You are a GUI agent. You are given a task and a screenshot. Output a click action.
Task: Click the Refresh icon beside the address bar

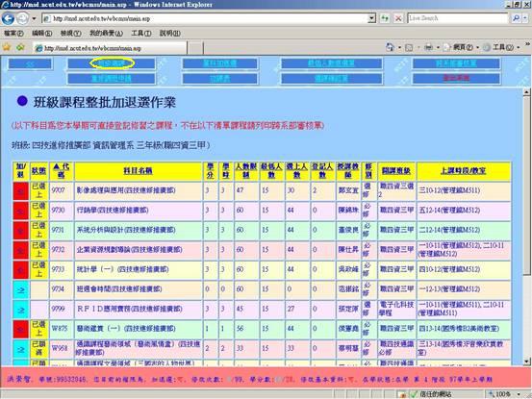(x=385, y=18)
